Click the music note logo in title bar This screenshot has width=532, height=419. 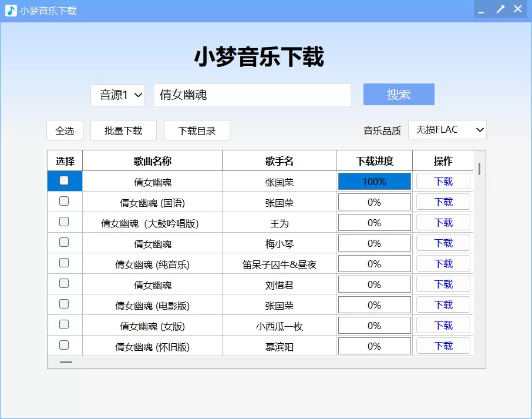pos(10,9)
